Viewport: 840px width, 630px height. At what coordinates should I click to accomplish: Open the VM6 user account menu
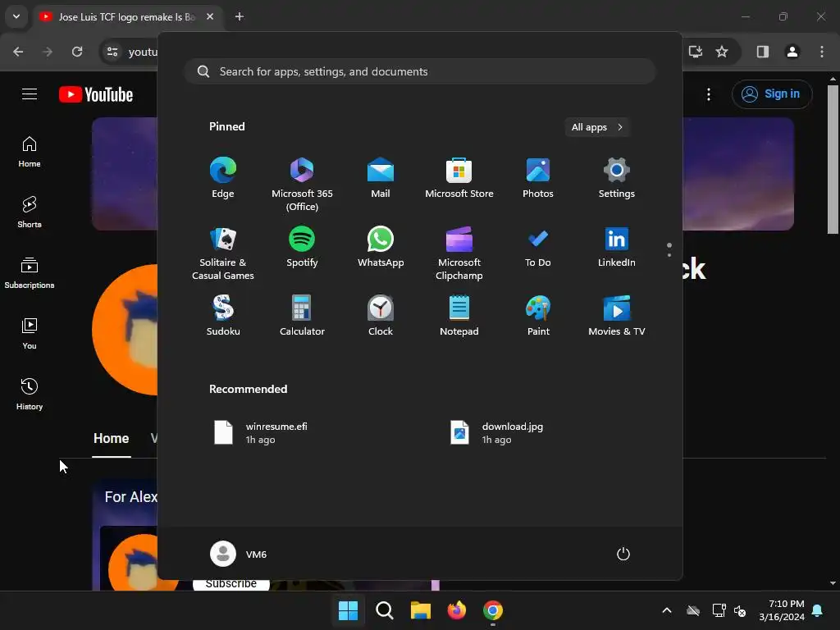(x=239, y=554)
